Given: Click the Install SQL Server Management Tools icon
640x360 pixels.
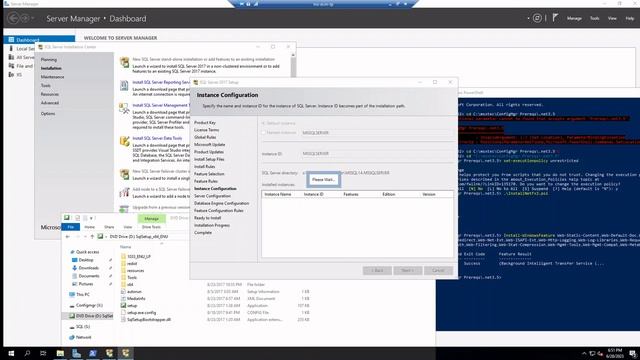Looking at the screenshot, I should click(x=124, y=108).
